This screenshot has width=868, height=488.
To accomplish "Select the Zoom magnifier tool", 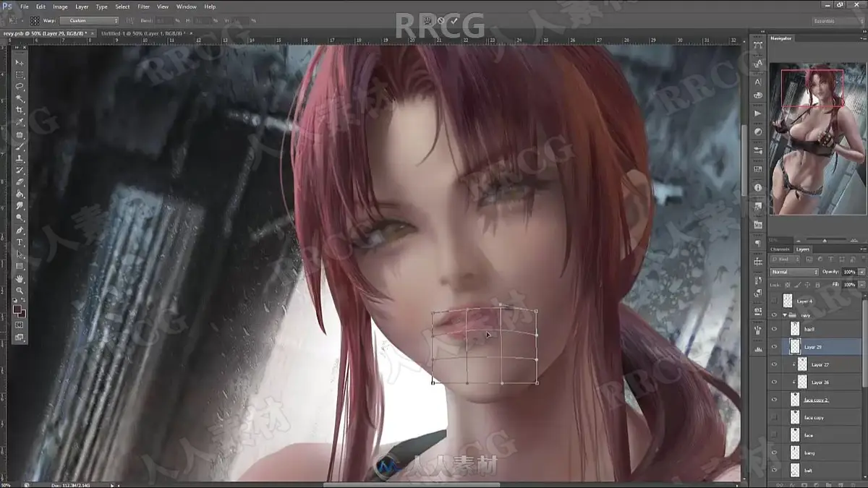I will point(20,290).
